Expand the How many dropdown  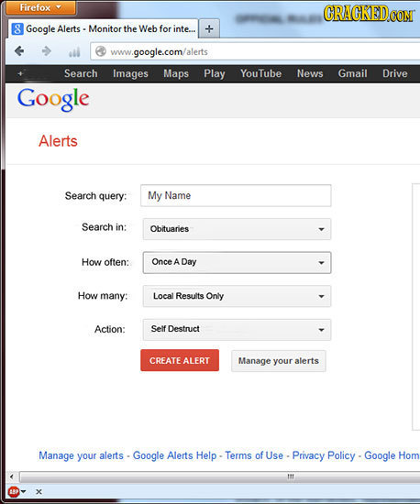237,296
